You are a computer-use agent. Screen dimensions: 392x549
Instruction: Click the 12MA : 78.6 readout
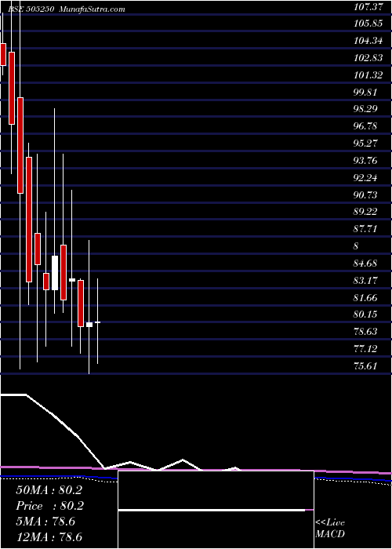pyautogui.click(x=49, y=537)
